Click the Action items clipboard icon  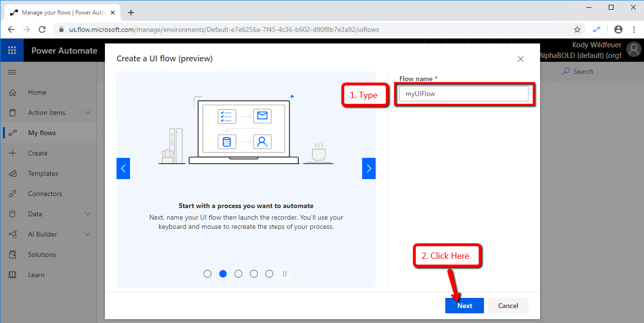click(x=13, y=112)
